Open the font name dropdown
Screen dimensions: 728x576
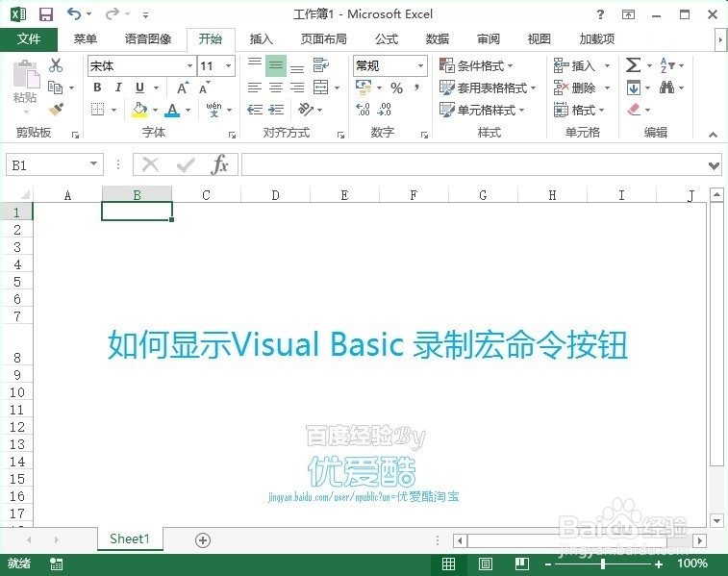[189, 65]
